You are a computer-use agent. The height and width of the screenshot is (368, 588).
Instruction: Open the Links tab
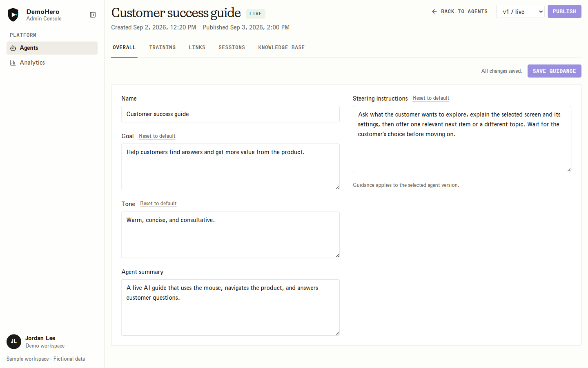[x=197, y=47]
